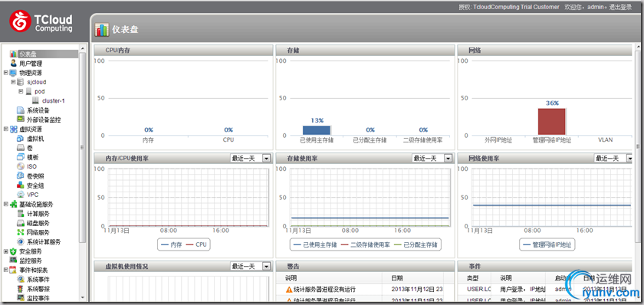Click the 存储 panel header text
Viewport: 644px width, 305px height.
pos(293,51)
